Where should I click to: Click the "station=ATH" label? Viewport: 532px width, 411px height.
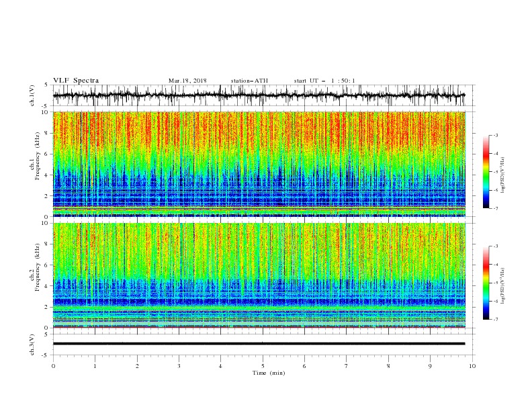click(249, 81)
